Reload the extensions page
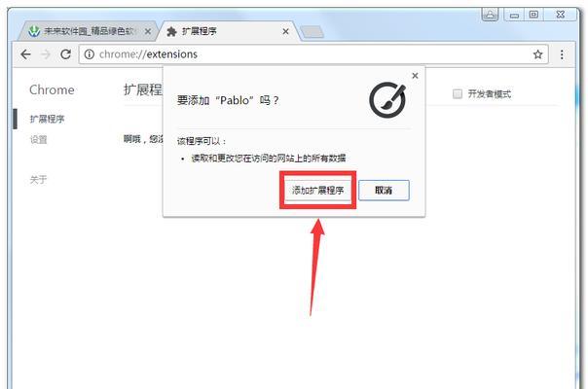The width and height of the screenshot is (588, 389). pos(65,54)
